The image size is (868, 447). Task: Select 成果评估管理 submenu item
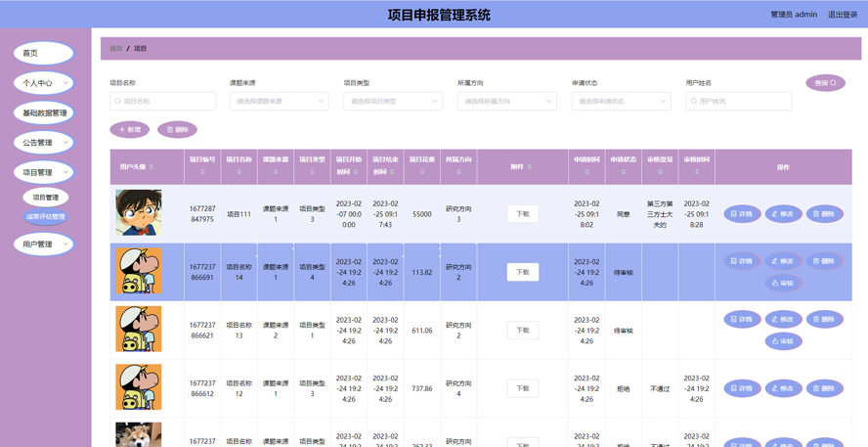[x=45, y=216]
